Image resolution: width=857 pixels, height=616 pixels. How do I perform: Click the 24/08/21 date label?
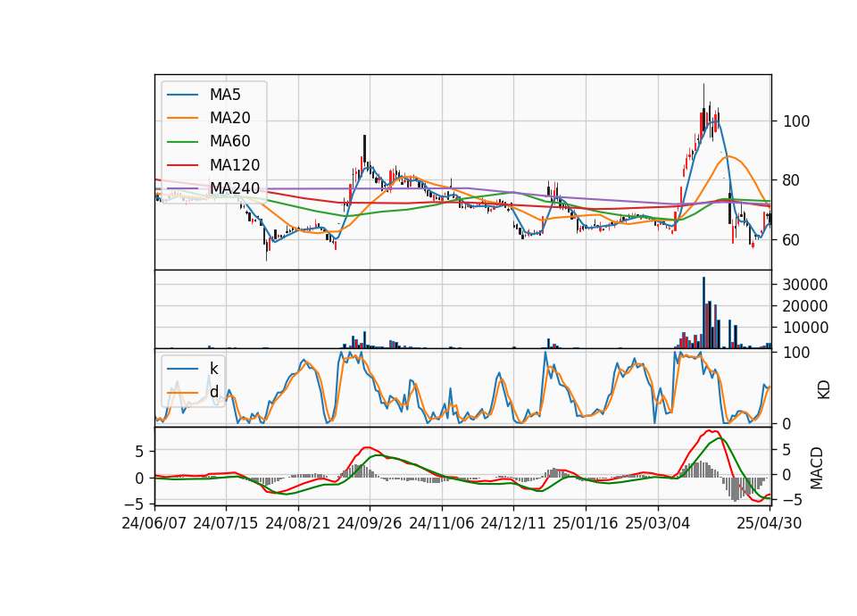click(298, 523)
